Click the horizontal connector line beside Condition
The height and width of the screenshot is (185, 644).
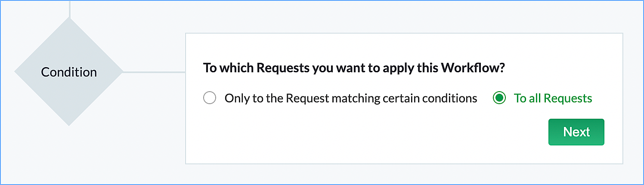(x=154, y=72)
